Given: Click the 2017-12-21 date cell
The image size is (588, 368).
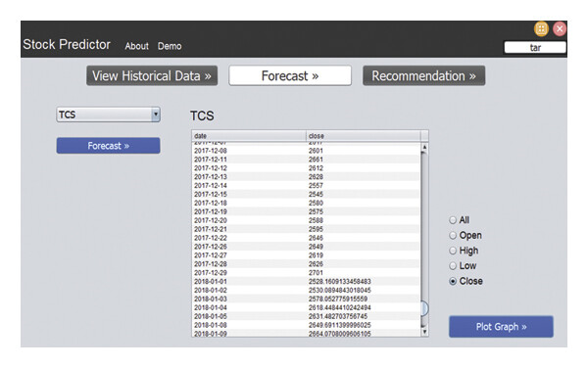Looking at the screenshot, I should pyautogui.click(x=249, y=229).
